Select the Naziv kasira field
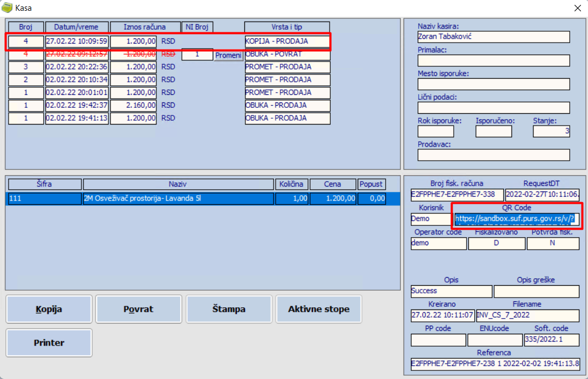The image size is (588, 379). tap(494, 37)
